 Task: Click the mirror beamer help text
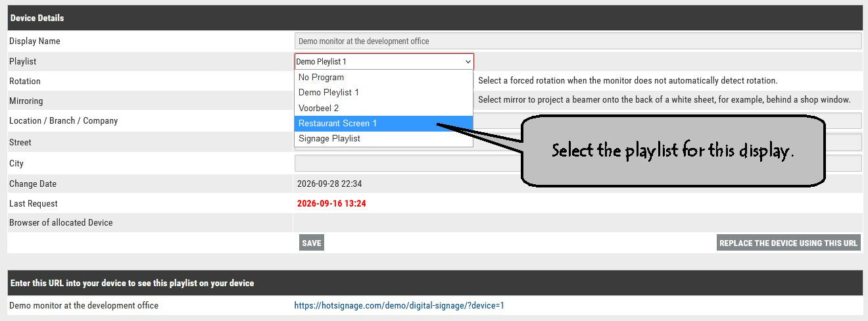pos(664,100)
